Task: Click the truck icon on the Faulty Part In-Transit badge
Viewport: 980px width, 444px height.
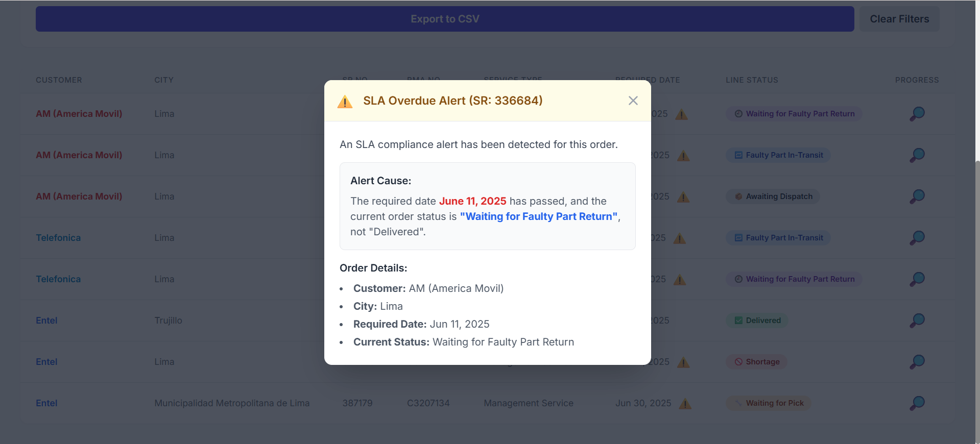Action: tap(738, 155)
